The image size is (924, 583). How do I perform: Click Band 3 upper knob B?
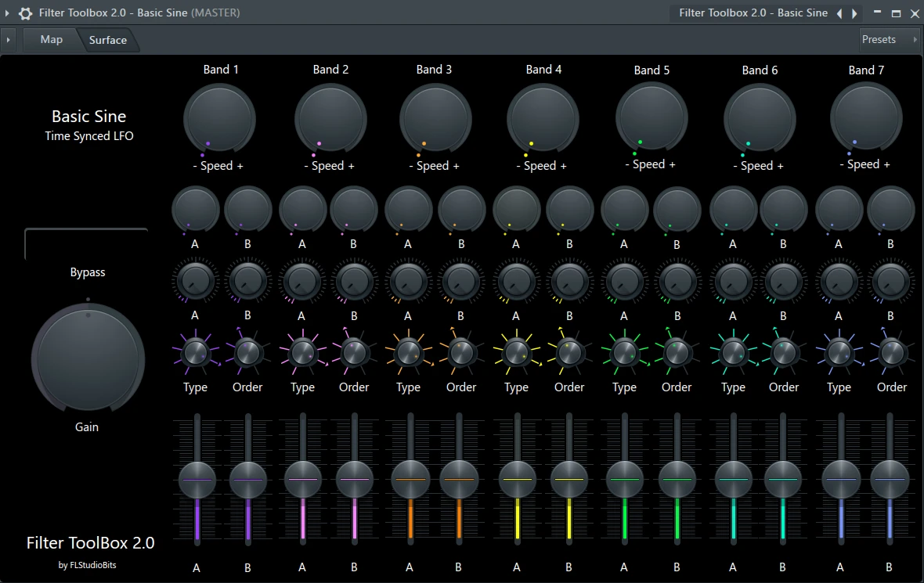(462, 210)
